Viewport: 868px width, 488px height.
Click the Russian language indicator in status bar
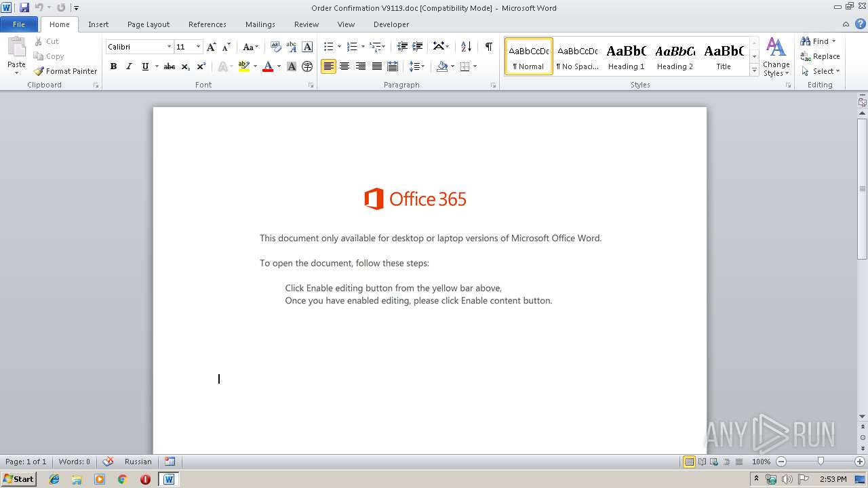pyautogui.click(x=138, y=462)
